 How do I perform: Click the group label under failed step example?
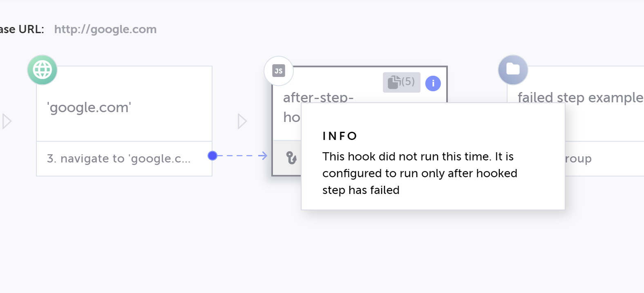(578, 159)
